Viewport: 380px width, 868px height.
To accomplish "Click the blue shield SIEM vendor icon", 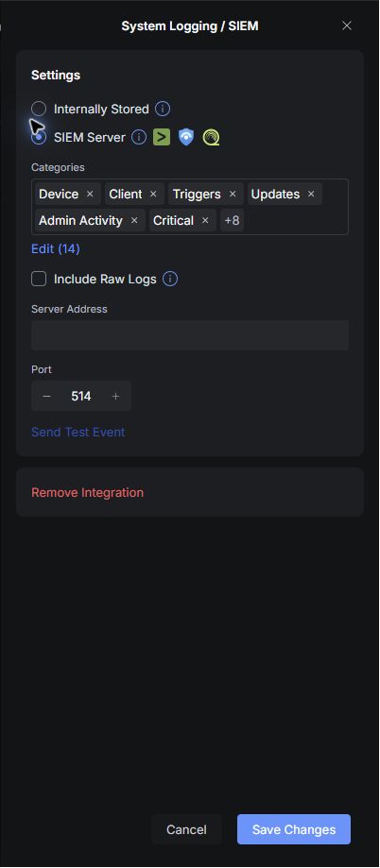I will (186, 137).
